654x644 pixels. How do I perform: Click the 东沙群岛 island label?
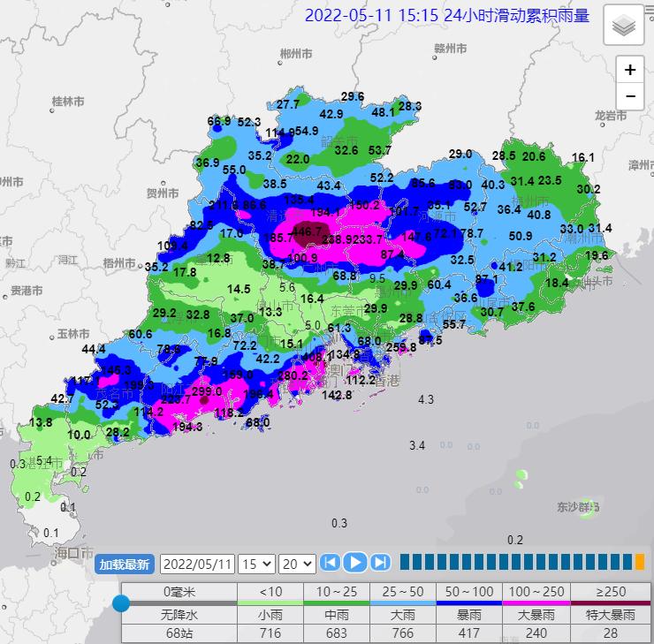click(x=579, y=507)
